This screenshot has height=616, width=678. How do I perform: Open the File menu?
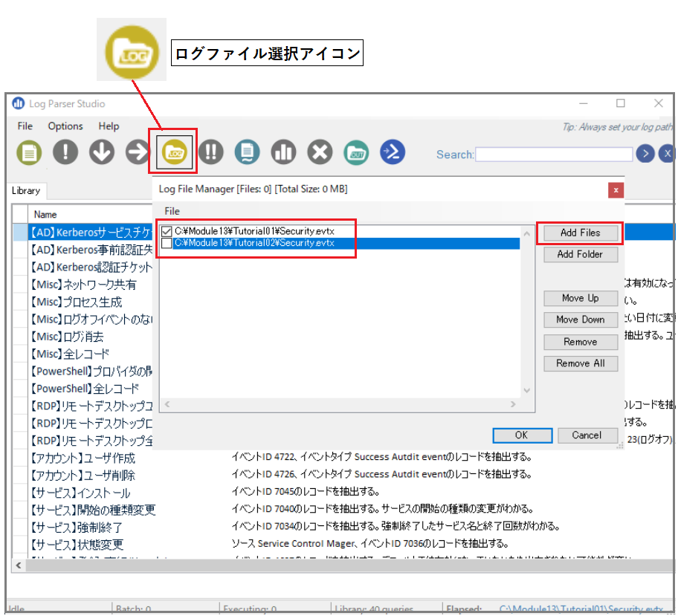click(x=25, y=126)
